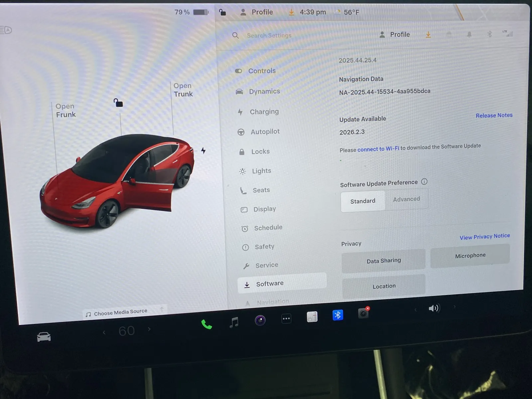Open the phone app icon

click(206, 324)
